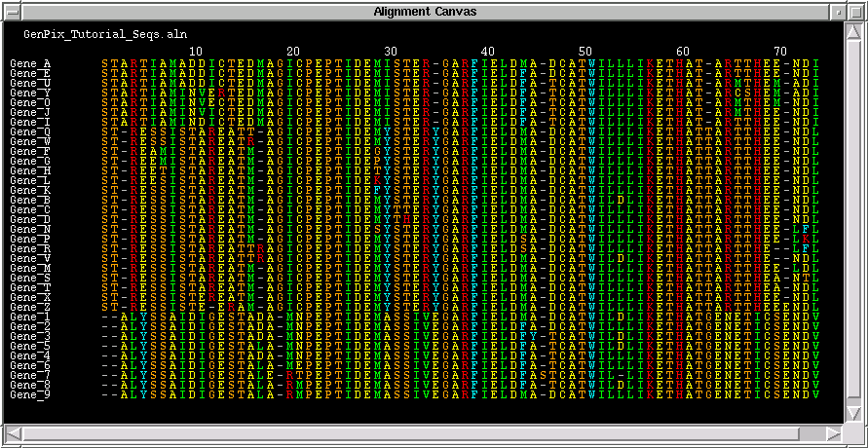The image size is (868, 448).
Task: Select the Gene_A sequence label
Action: point(30,63)
